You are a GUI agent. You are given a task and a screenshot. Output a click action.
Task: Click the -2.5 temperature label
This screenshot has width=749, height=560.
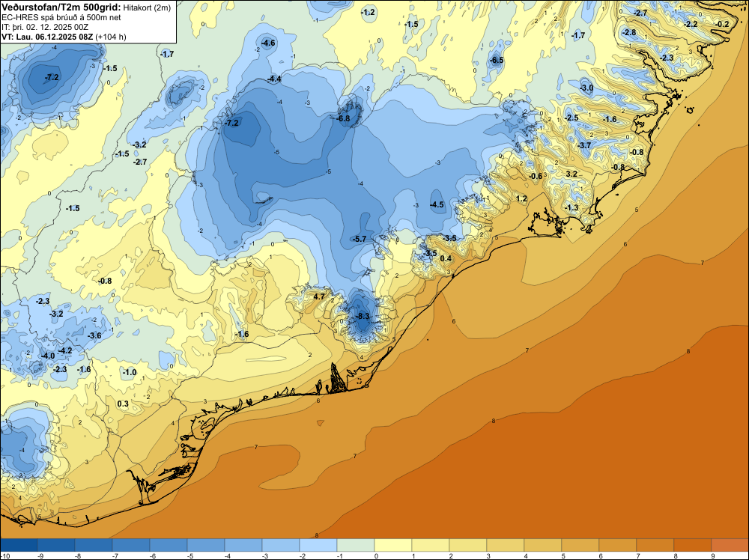571,118
